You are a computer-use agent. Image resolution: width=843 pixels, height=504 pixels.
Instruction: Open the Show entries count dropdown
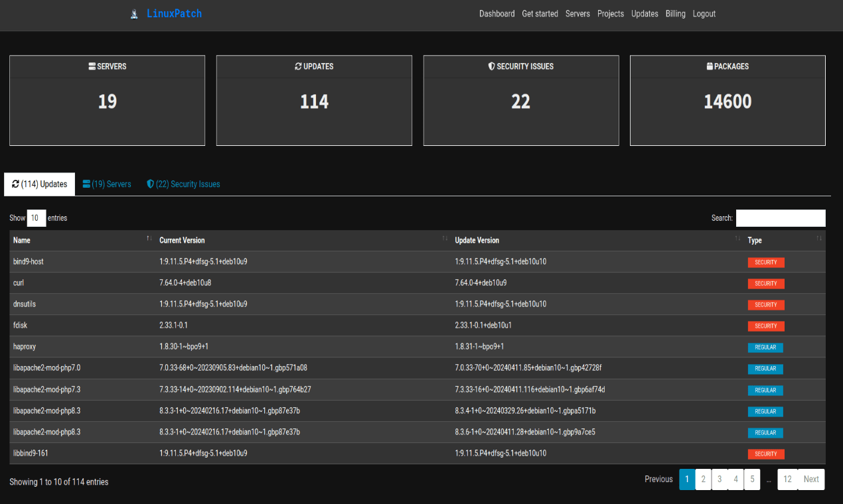click(37, 218)
